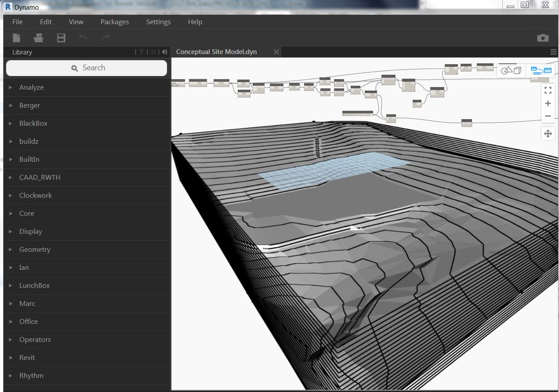Toggle the Library filter

142,51
